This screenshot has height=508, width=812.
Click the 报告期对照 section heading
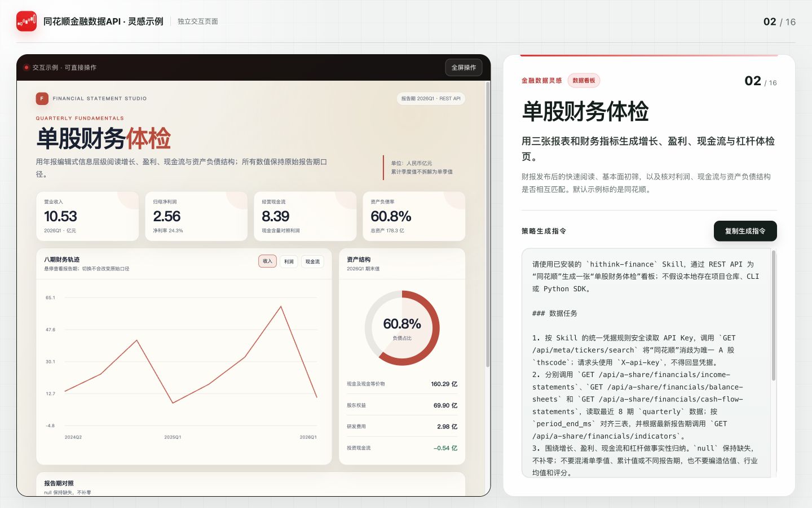pyautogui.click(x=59, y=483)
